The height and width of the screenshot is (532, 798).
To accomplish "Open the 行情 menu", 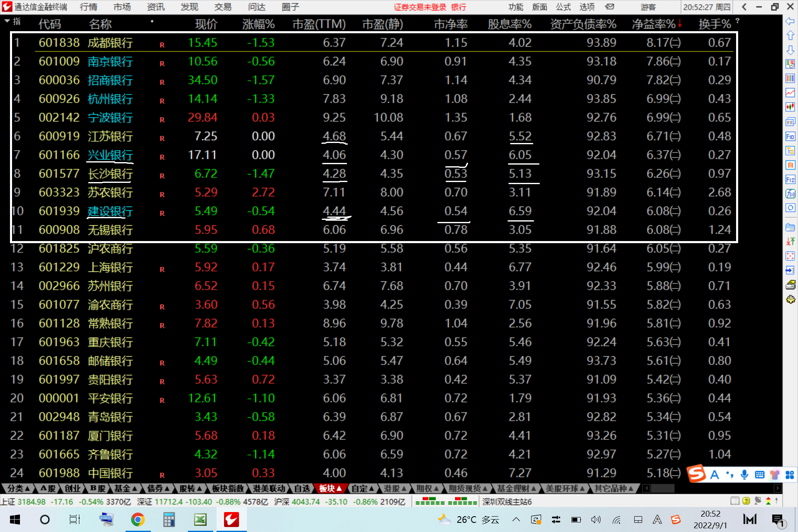I will 88,7.
